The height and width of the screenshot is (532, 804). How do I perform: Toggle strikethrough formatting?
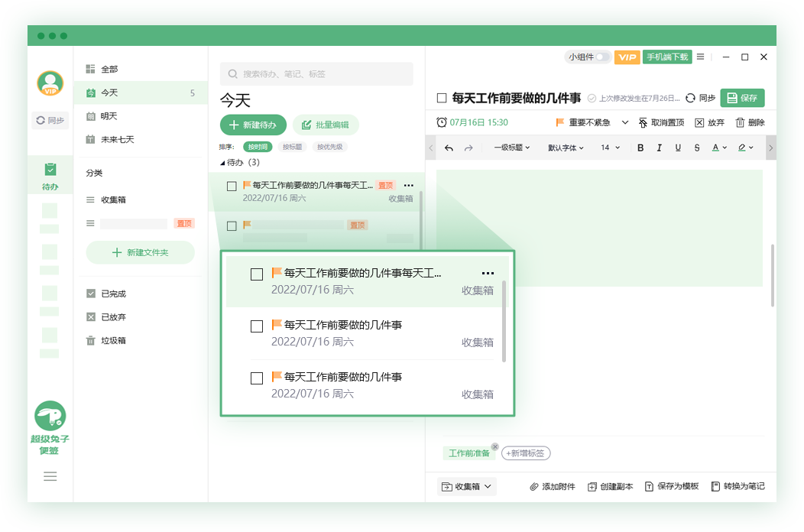coord(697,148)
